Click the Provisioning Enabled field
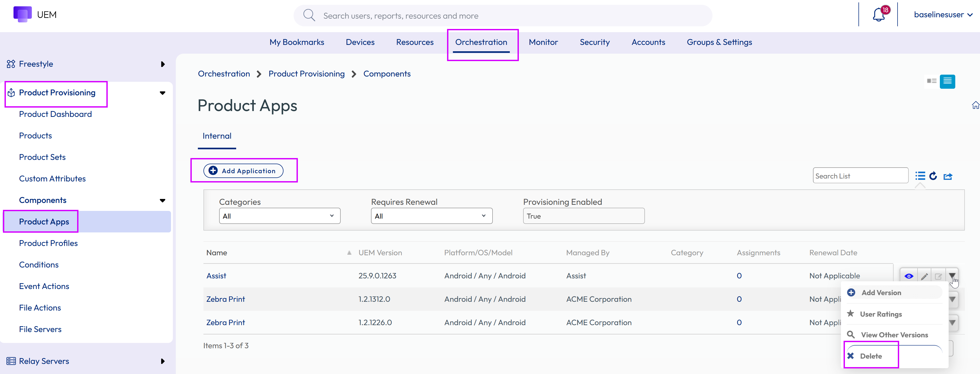The height and width of the screenshot is (374, 980). [x=583, y=216]
